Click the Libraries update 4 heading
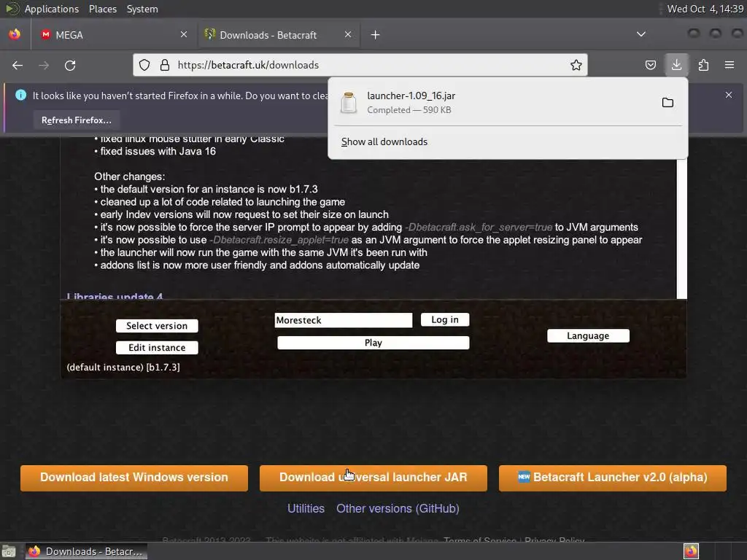747x560 pixels. [x=115, y=296]
